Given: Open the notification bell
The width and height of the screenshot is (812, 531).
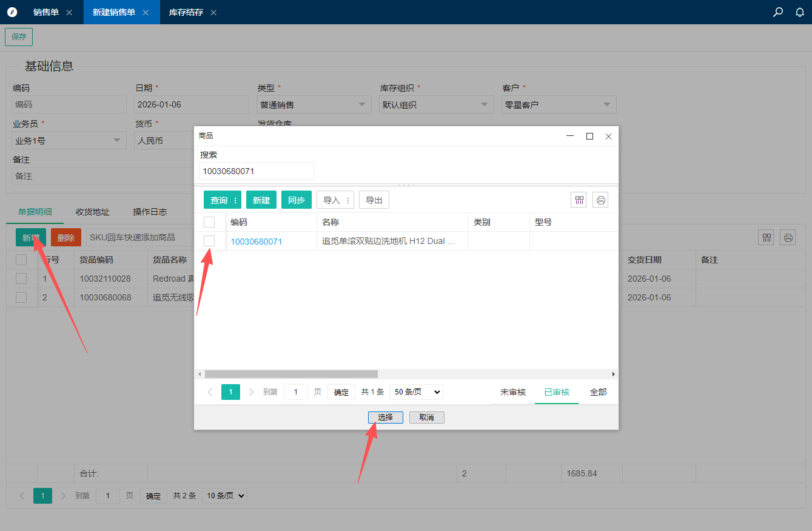Looking at the screenshot, I should click(x=800, y=12).
